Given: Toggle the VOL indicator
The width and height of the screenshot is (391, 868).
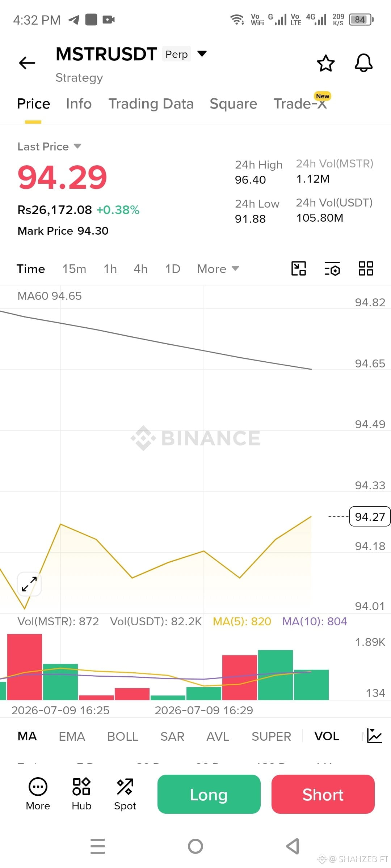Looking at the screenshot, I should pyautogui.click(x=327, y=736).
